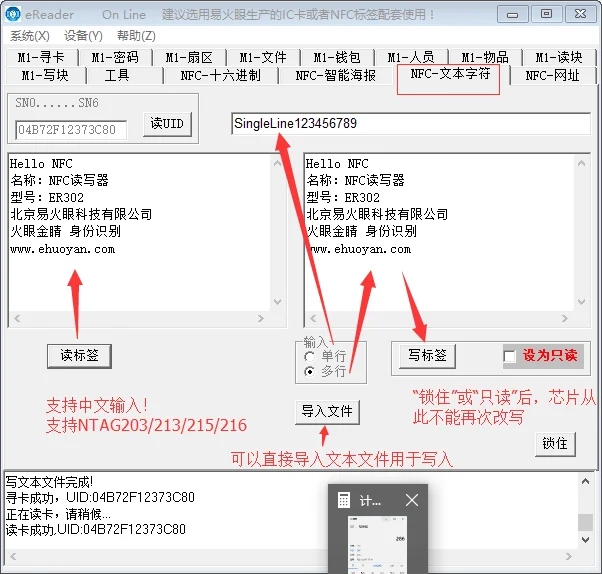Switch to the M1-物品 tab
The image size is (602, 574).
coord(485,58)
